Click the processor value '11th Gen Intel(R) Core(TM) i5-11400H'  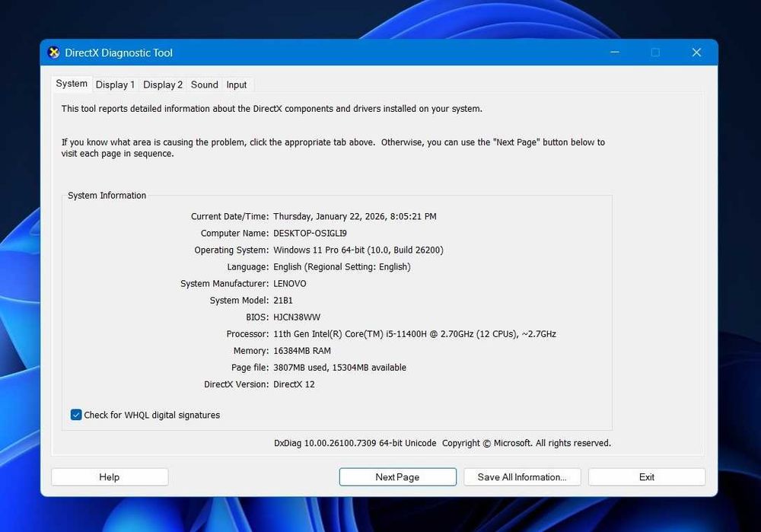[x=350, y=334]
